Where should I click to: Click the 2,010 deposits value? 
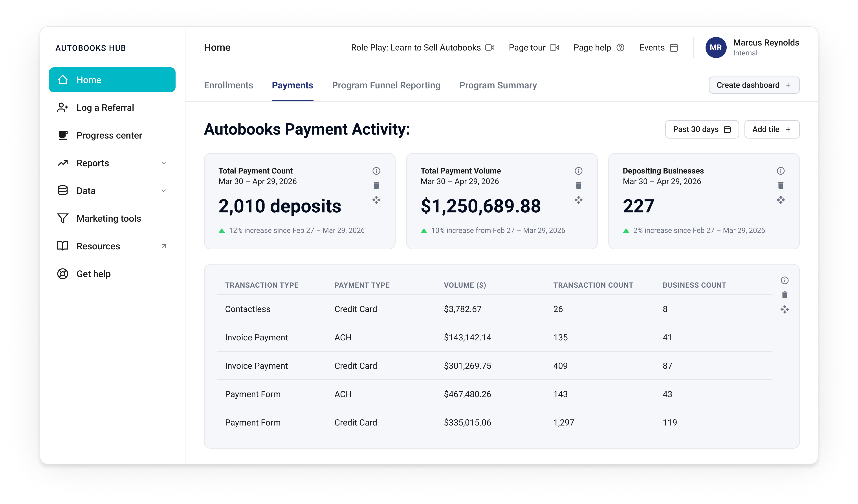pos(280,206)
